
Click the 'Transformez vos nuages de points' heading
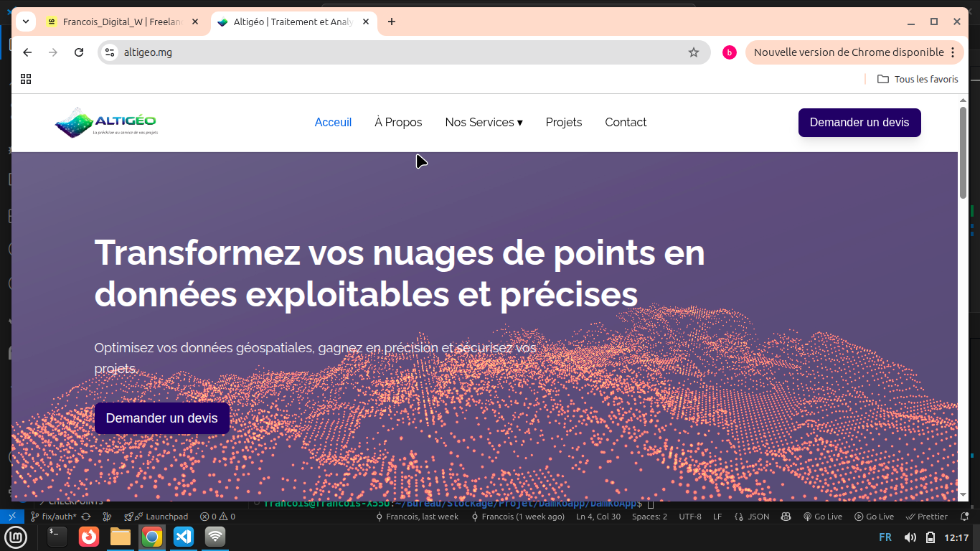click(400, 273)
